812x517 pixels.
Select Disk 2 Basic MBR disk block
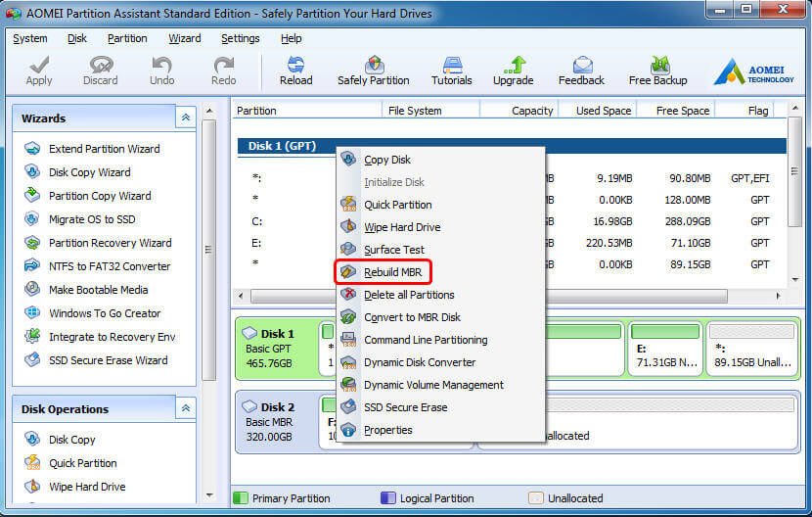(277, 422)
